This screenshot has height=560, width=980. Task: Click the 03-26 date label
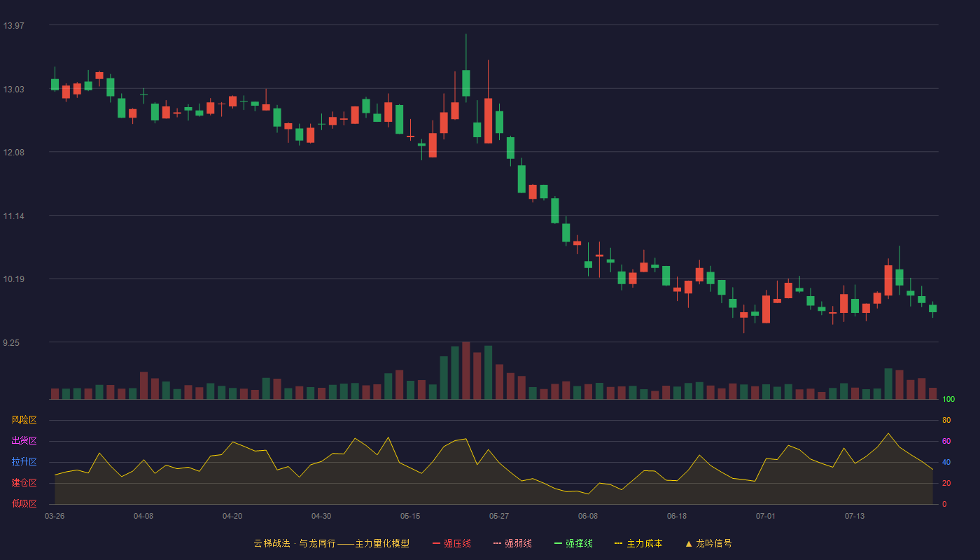55,516
